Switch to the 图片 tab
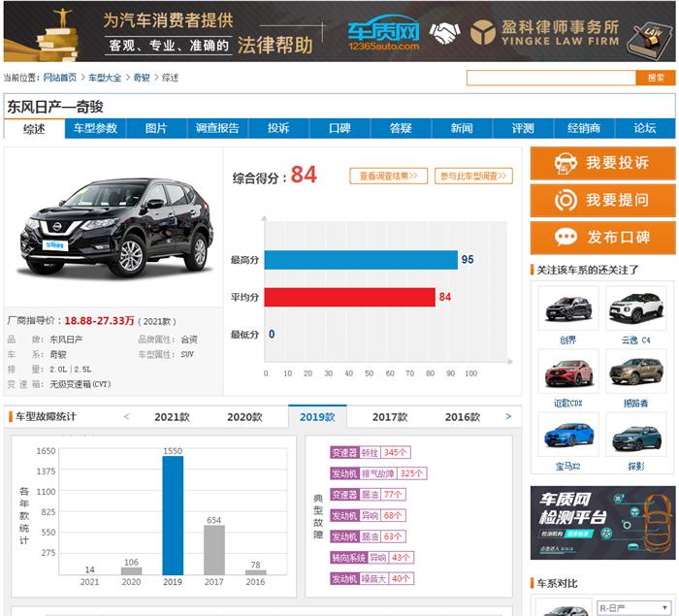Image resolution: width=679 pixels, height=616 pixels. coord(156,128)
